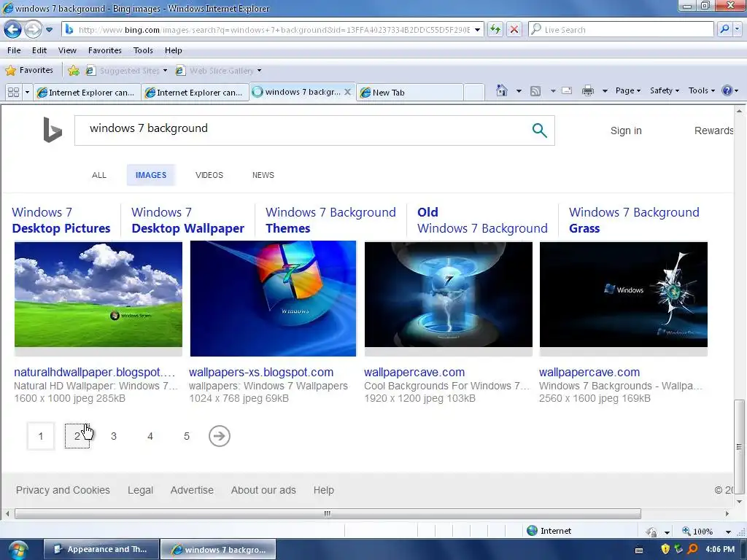Click the Favorites star button

pos(29,71)
